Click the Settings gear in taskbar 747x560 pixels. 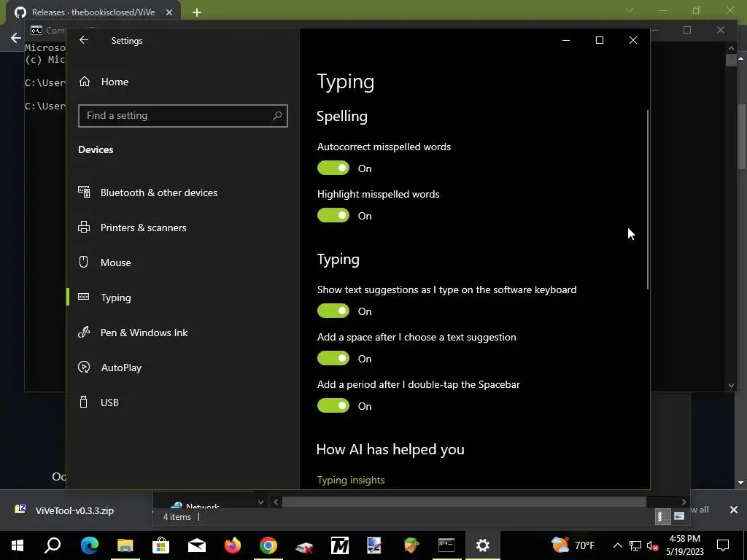coord(483,545)
